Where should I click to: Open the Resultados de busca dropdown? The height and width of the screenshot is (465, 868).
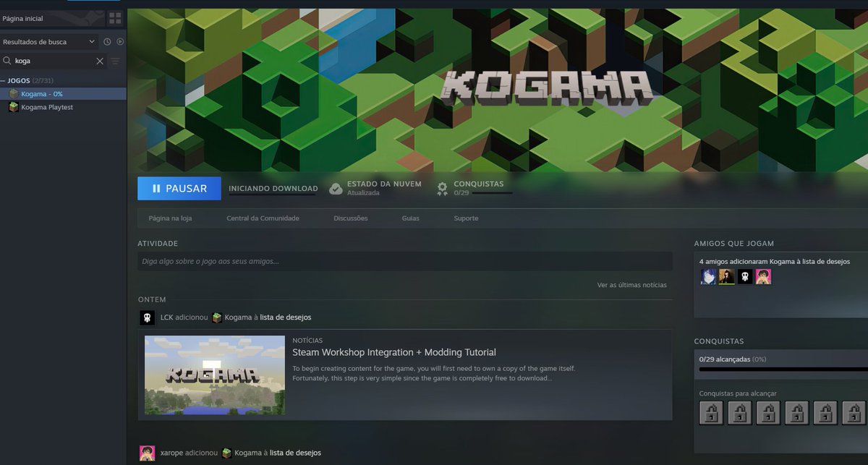point(49,42)
